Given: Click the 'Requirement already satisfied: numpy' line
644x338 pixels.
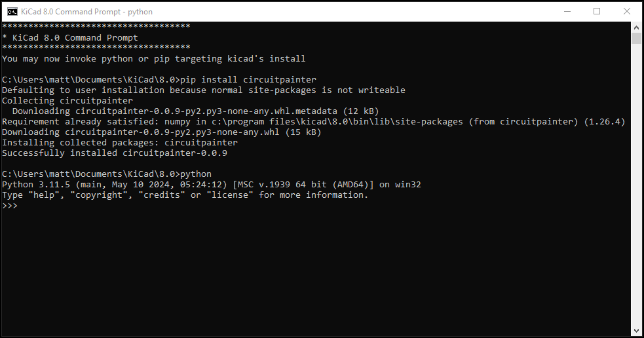Looking at the screenshot, I should tap(314, 122).
